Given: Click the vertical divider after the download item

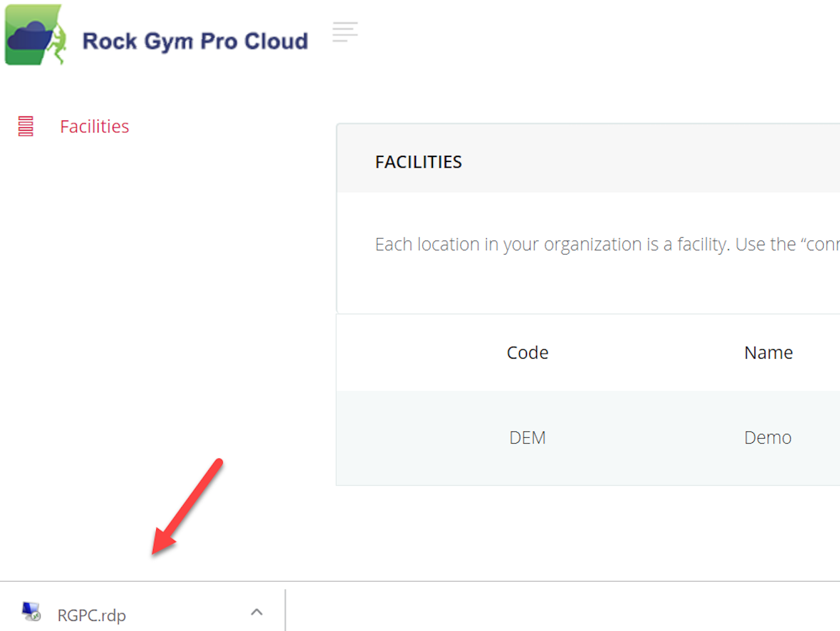Looking at the screenshot, I should point(285,610).
